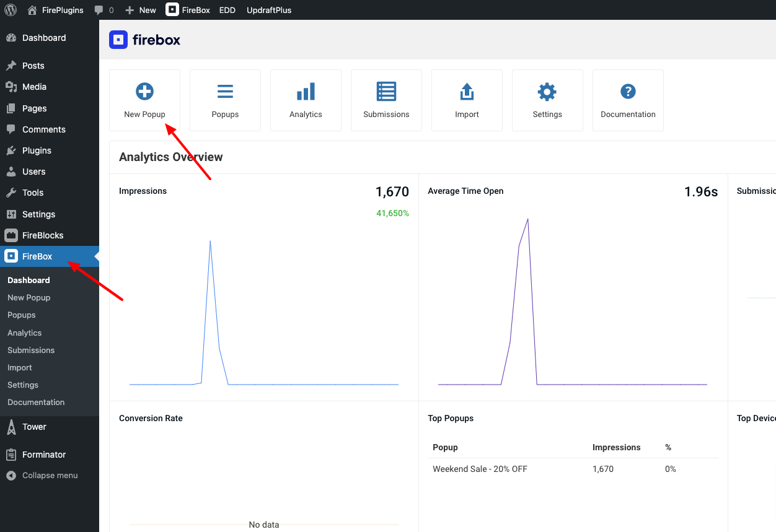The height and width of the screenshot is (532, 776).
Task: Click the firebox logo in header
Action: click(145, 40)
